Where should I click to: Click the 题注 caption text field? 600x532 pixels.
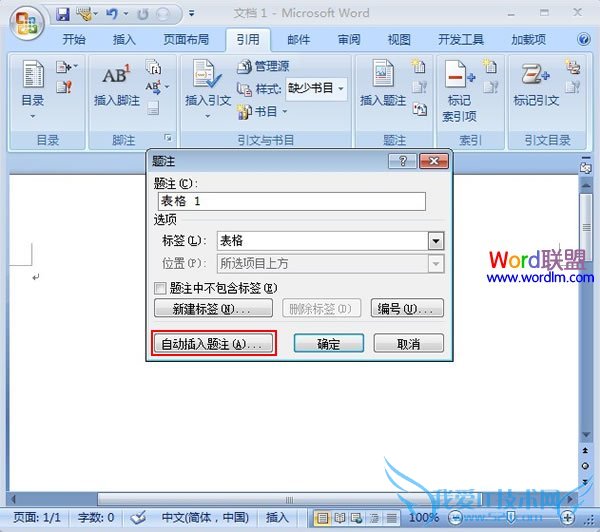coord(292,201)
